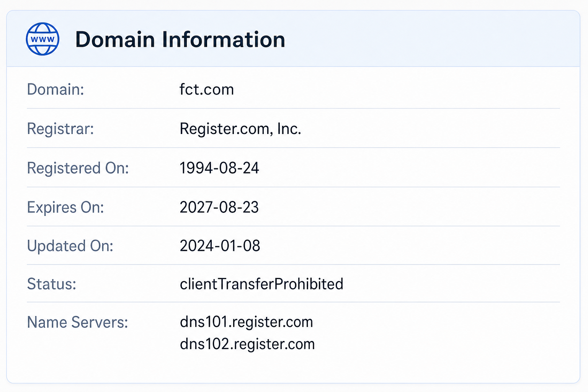The height and width of the screenshot is (392, 588).
Task: Select clientTransferProhibited status value
Action: coord(261,284)
